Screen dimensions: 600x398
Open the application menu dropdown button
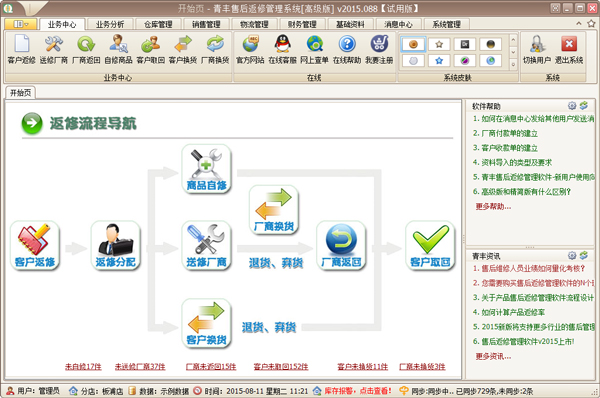[x=21, y=24]
